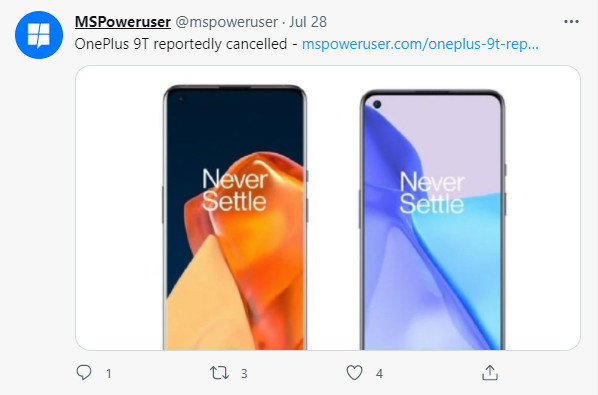Screen dimensions: 598x395
Task: Open the mspoweruser.com/oneplus-9t-rep… link
Action: pos(420,44)
